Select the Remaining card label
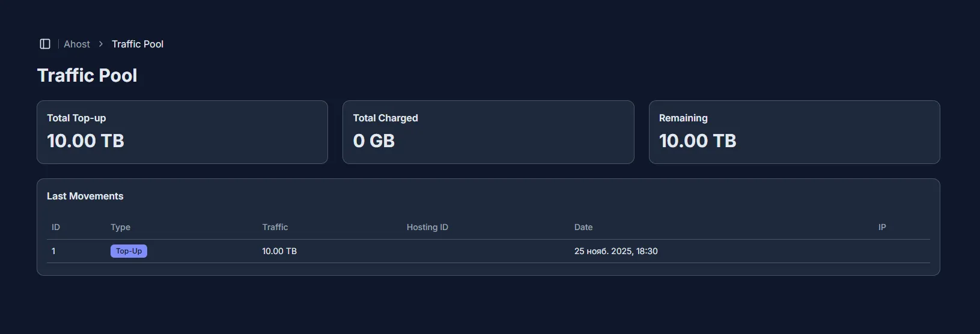The height and width of the screenshot is (334, 980). point(683,118)
